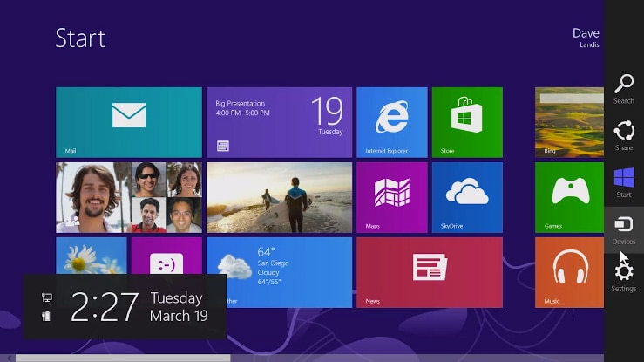
Task: Click the Start charm
Action: pos(623,182)
